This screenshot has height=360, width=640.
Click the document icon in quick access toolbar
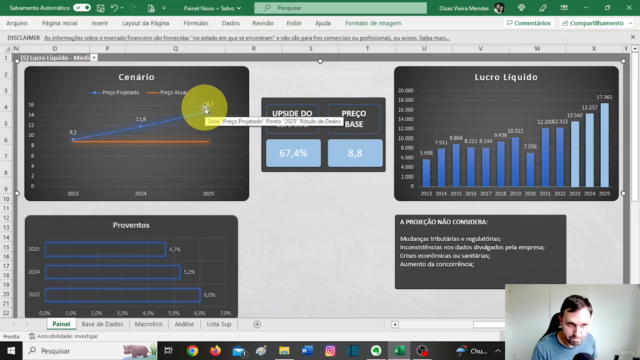click(151, 8)
